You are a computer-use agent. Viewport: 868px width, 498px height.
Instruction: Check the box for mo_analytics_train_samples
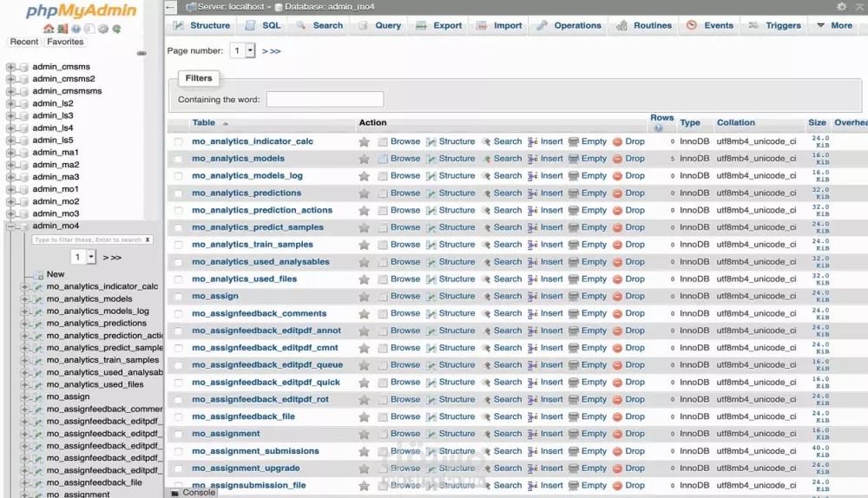coord(178,245)
